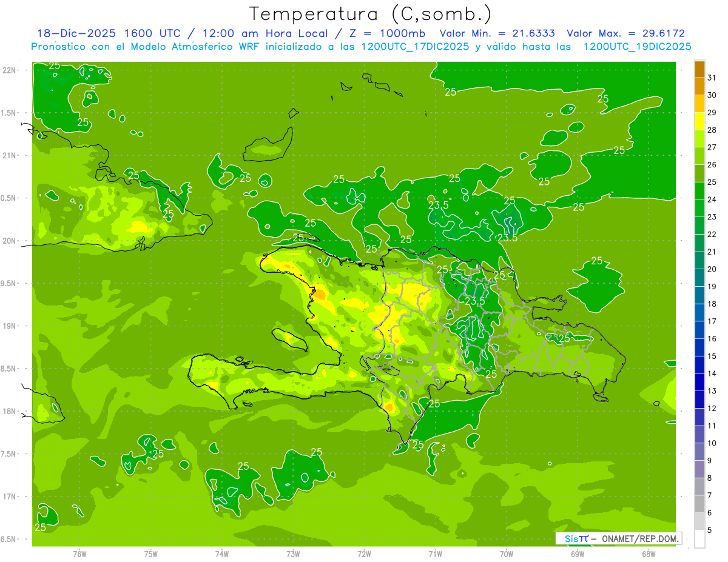This screenshot has height=562, width=728.
Task: Click the yellow legend swatch between 28 and 29
Action: (x=699, y=121)
